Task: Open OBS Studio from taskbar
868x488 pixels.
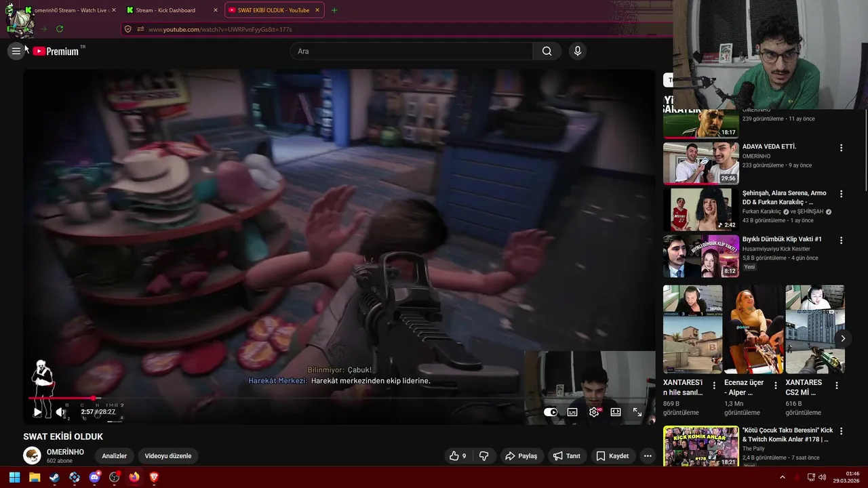Action: click(115, 477)
